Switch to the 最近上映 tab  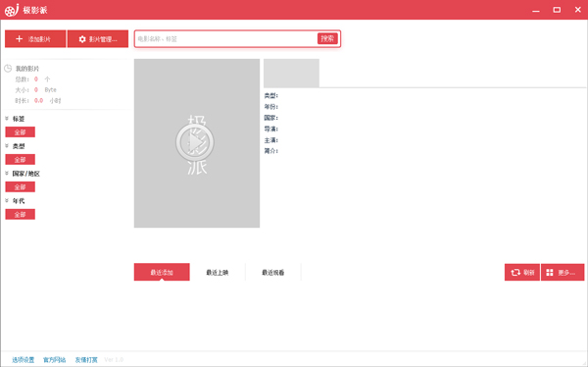click(218, 272)
